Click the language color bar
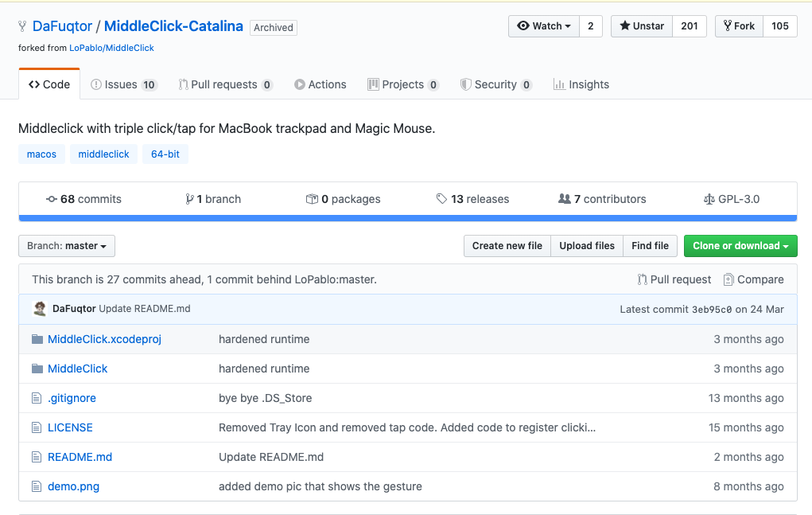 point(407,217)
